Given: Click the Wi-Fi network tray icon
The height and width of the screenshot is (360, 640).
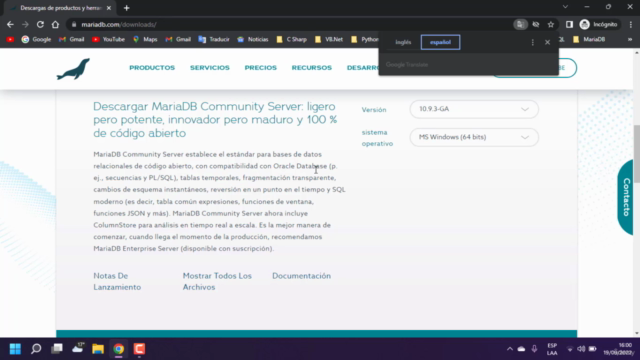Looking at the screenshot, I should [x=570, y=349].
